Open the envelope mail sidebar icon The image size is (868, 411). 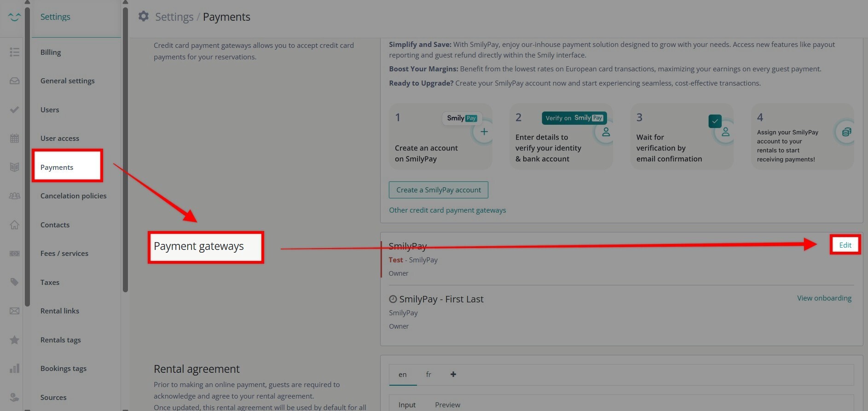[14, 311]
